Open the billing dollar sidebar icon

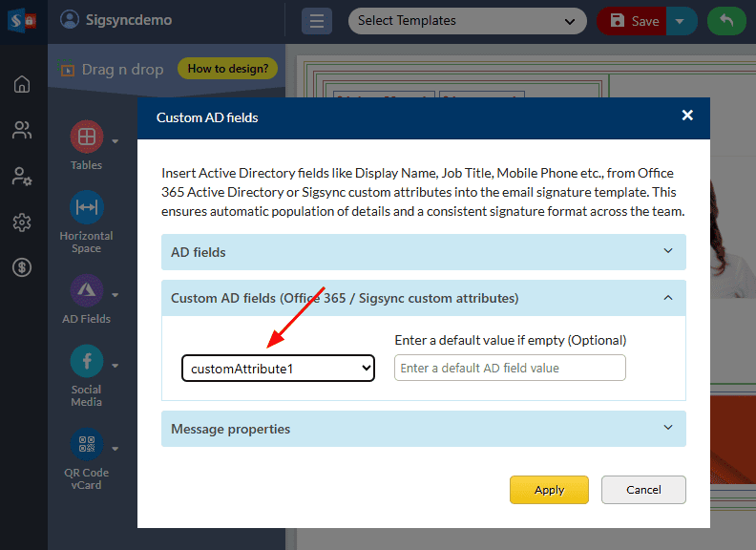22,267
